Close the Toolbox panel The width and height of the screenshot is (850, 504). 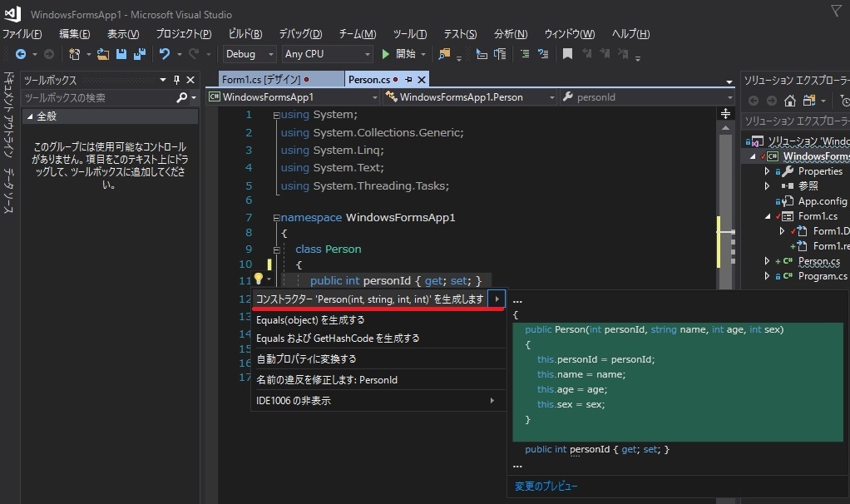click(x=190, y=80)
